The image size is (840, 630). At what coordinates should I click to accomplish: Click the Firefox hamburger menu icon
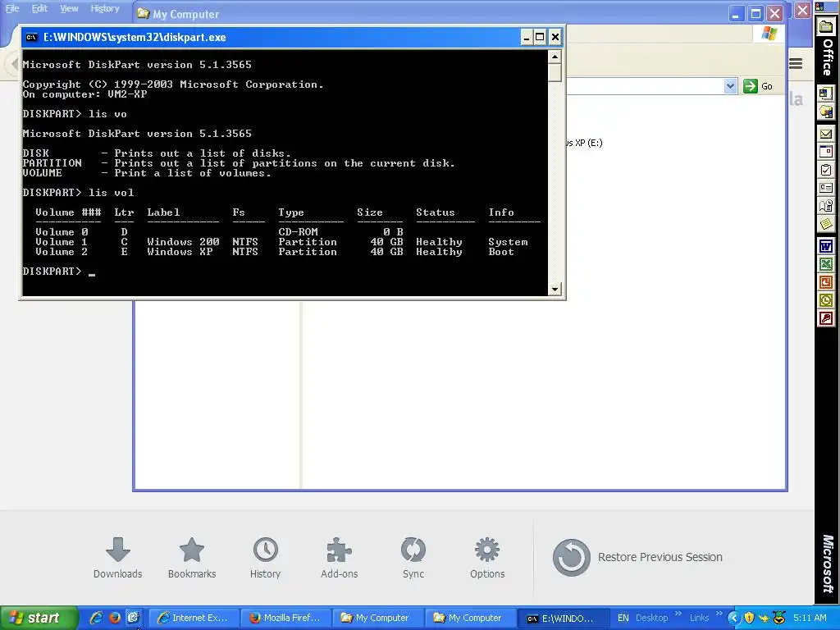coord(796,64)
